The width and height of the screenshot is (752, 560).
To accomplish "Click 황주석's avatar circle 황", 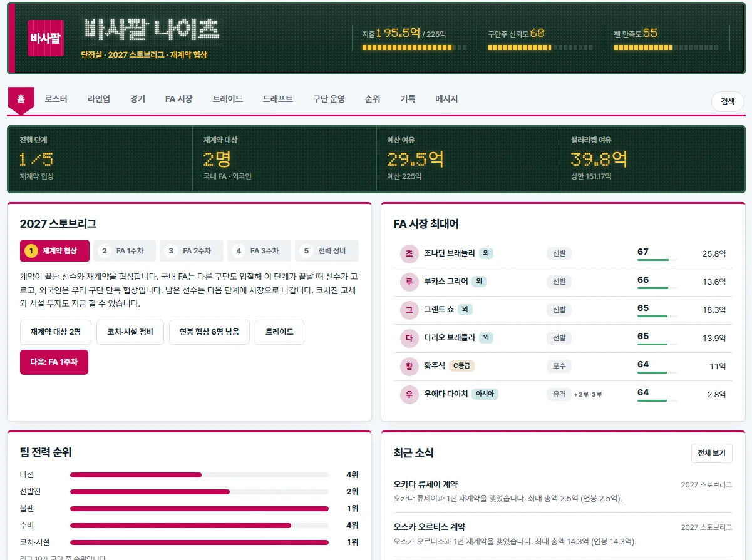I will pyautogui.click(x=409, y=366).
